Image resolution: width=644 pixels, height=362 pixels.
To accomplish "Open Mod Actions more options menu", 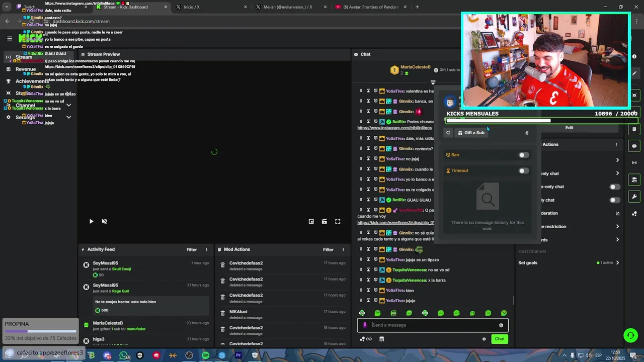I will tap(343, 249).
